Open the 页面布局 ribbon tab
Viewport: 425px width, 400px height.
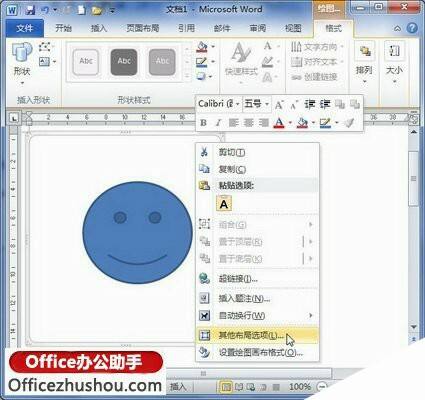coord(143,28)
